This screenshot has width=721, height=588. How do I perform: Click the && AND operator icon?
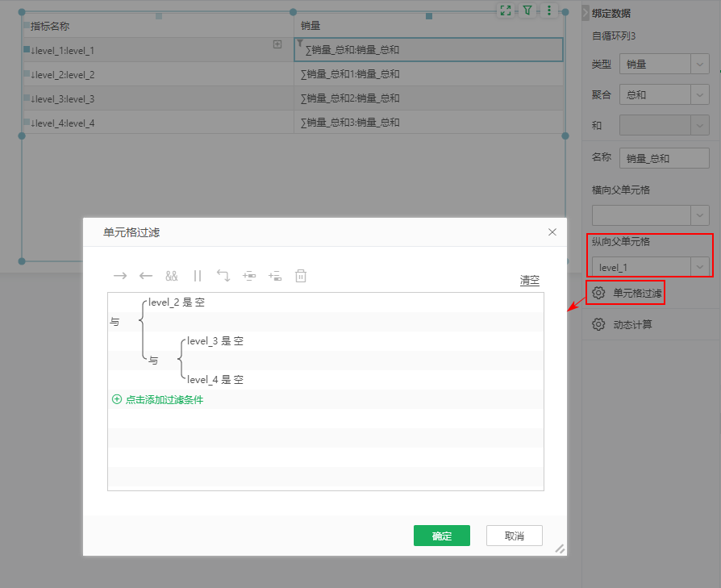click(172, 276)
